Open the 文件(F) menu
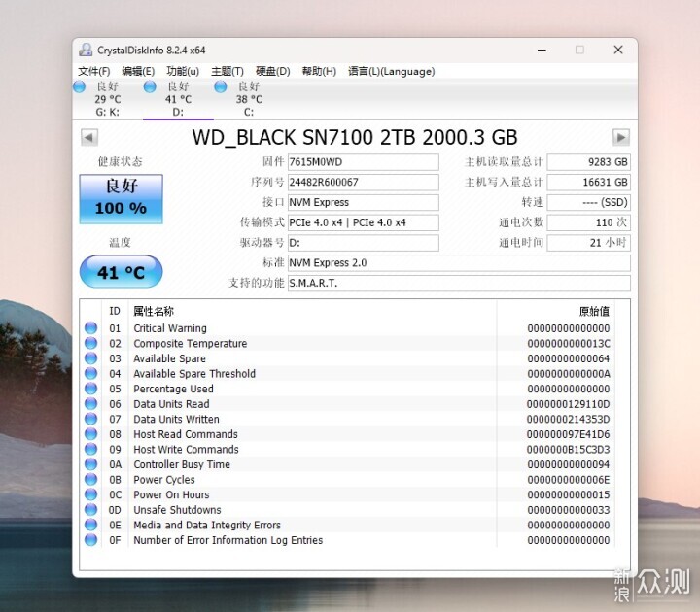The width and height of the screenshot is (700, 612). [x=93, y=71]
